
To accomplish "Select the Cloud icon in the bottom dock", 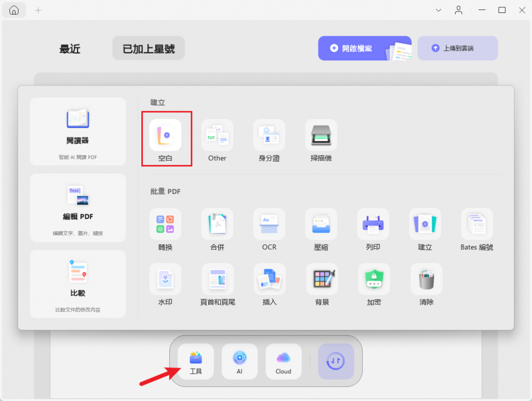I will [283, 361].
